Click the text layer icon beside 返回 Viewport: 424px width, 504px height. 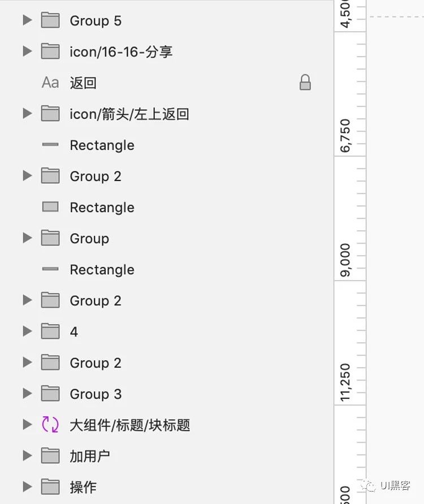(50, 83)
